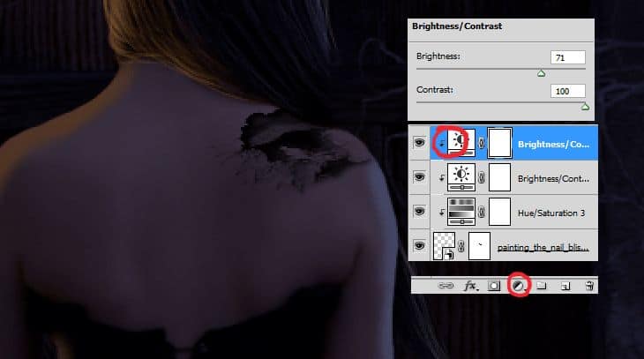The image size is (644, 359).
Task: Click the Brightness: label
Action: point(438,56)
